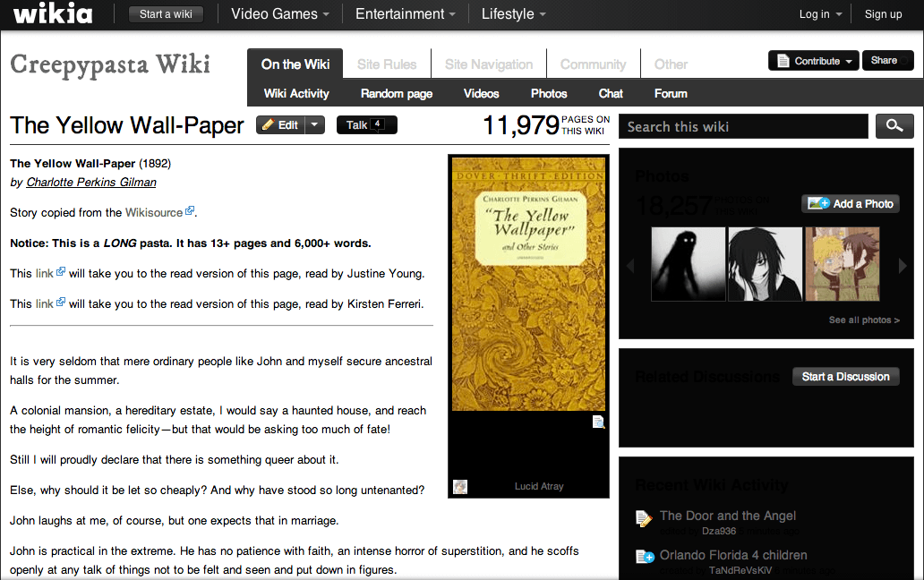Screen dimensions: 924x580
Task: Click the Creepypasta Wiki title logo
Action: coord(110,64)
